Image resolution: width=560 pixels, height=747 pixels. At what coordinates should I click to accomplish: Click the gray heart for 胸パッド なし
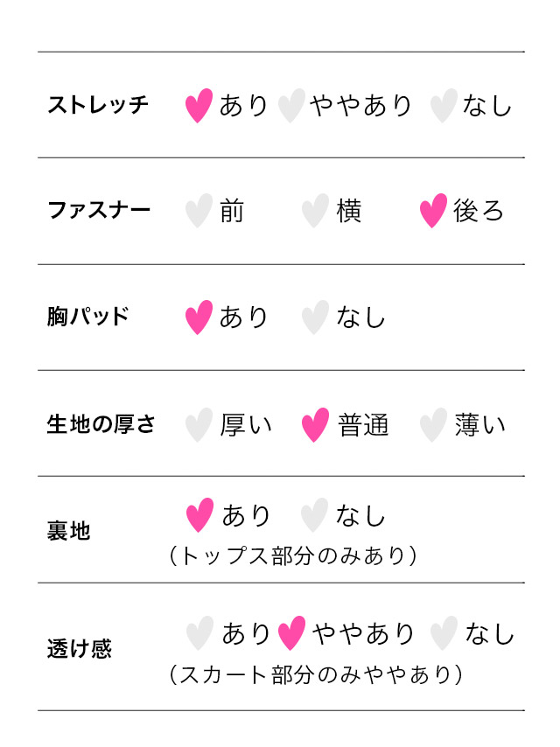pos(315,318)
